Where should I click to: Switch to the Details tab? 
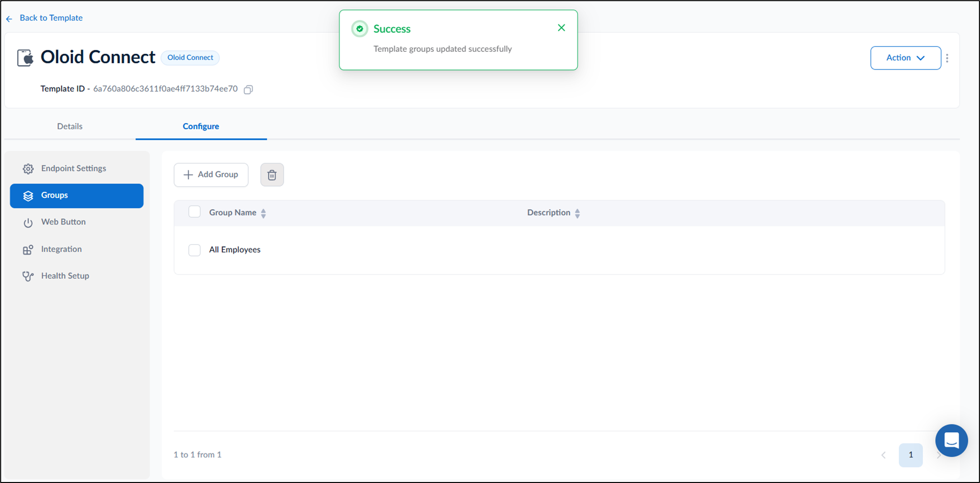70,126
